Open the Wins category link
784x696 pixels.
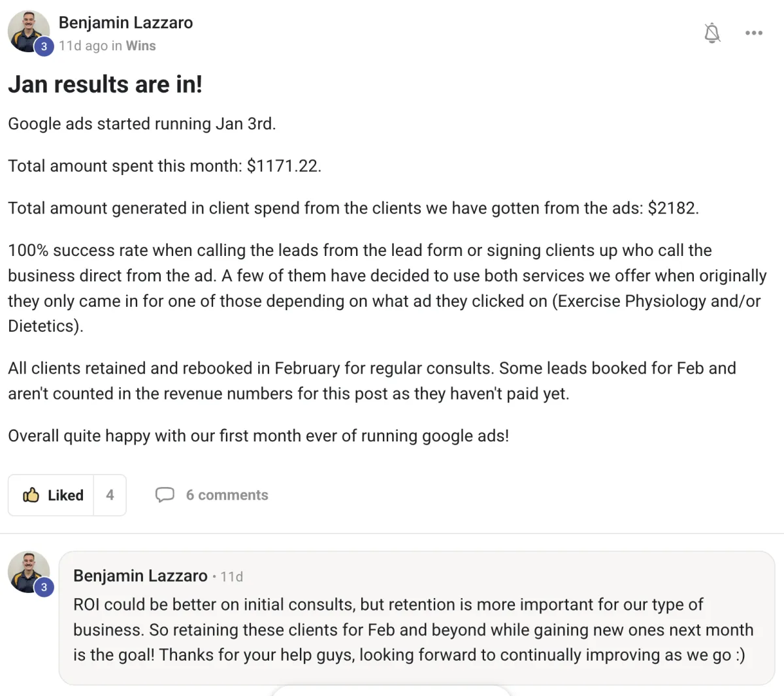[141, 46]
